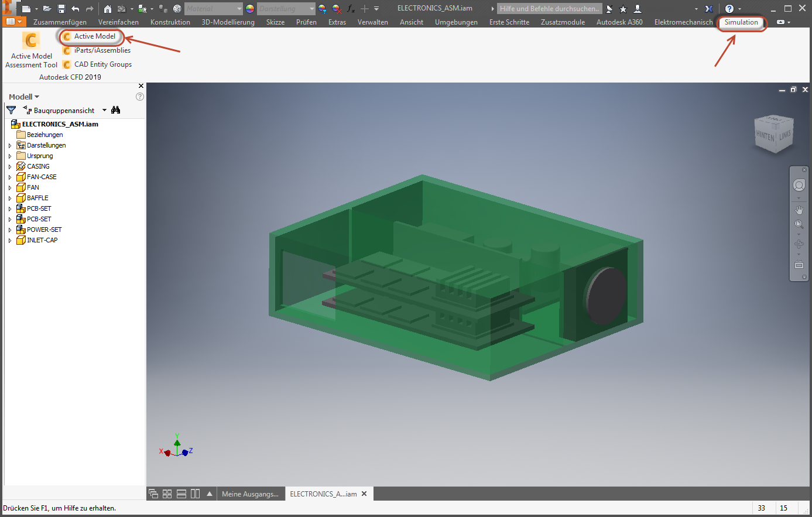The width and height of the screenshot is (812, 517).
Task: Save the assembly with the floppy disk icon
Action: [x=61, y=9]
